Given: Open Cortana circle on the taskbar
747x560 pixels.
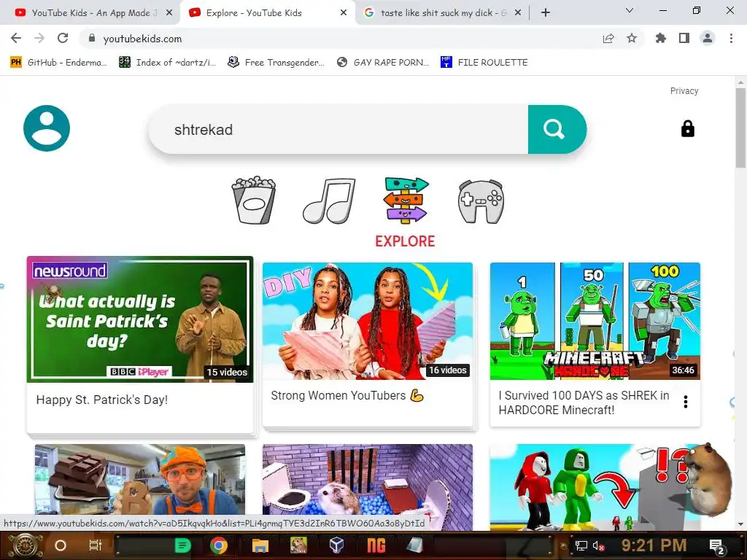Looking at the screenshot, I should coord(61,545).
